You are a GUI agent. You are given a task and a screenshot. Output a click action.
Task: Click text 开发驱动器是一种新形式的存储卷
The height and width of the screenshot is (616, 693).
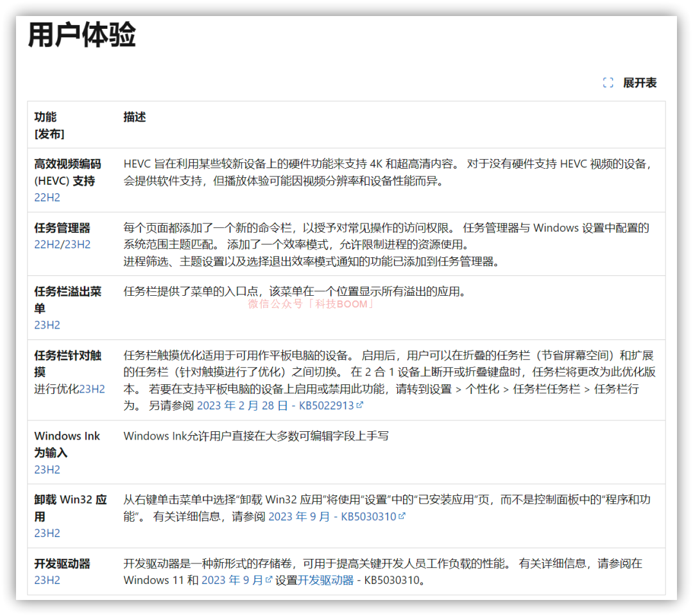click(x=208, y=564)
